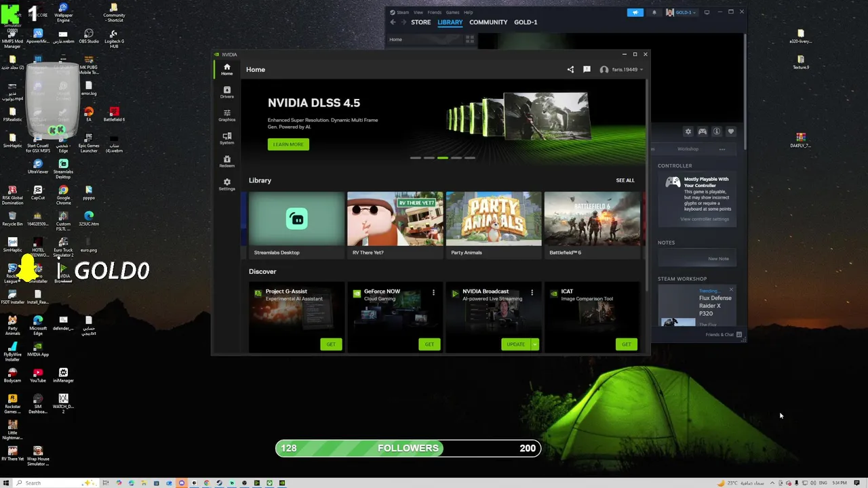Image resolution: width=868 pixels, height=488 pixels.
Task: Open System section in NVIDIA sidebar
Action: pos(226,138)
